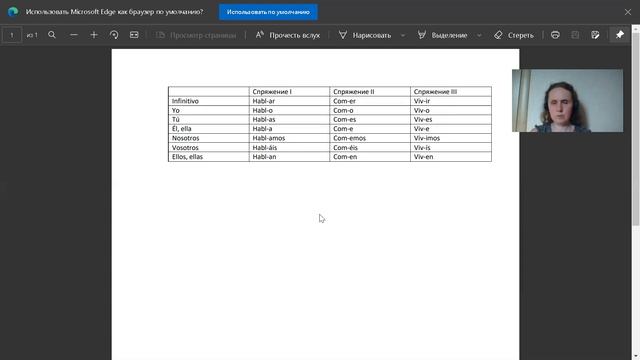The width and height of the screenshot is (640, 360).
Task: Click the Com-o cell
Action: [370, 110]
